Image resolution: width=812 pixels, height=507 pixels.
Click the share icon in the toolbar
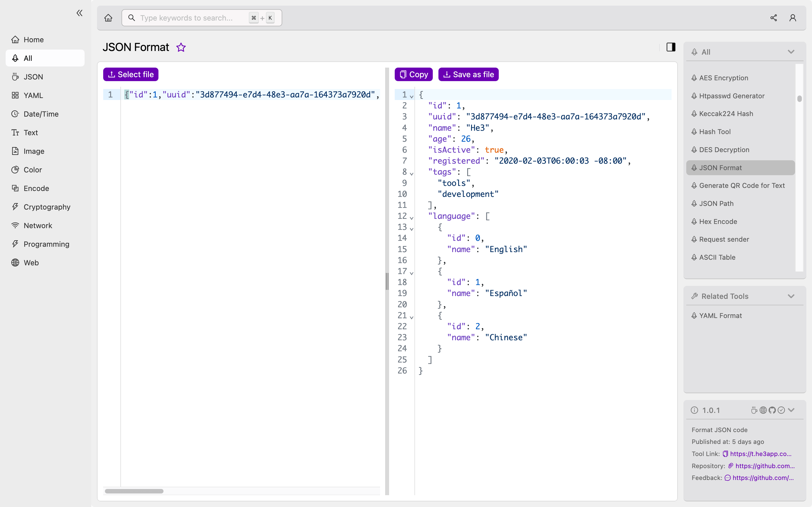click(x=773, y=17)
